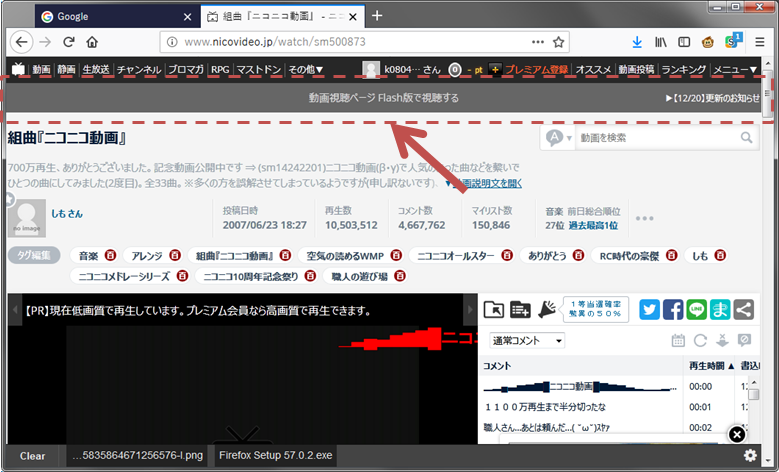Click the Niconico TV logo icon
779x472 pixels.
(x=18, y=69)
